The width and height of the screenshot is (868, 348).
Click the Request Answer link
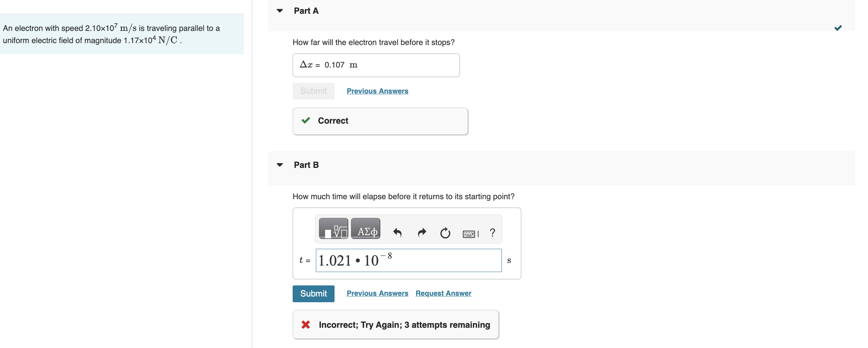pyautogui.click(x=444, y=293)
